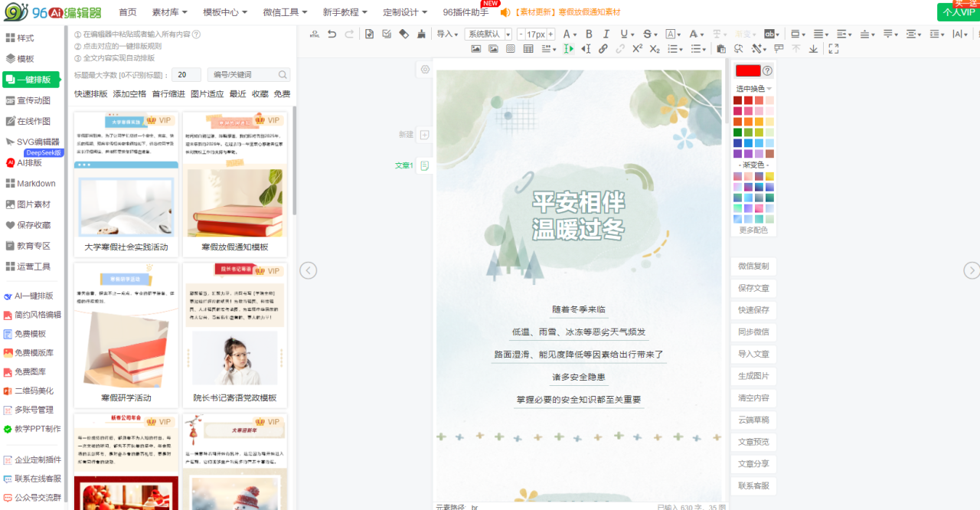Expand the 导入 dropdown menu
This screenshot has height=510, width=980.
(447, 34)
